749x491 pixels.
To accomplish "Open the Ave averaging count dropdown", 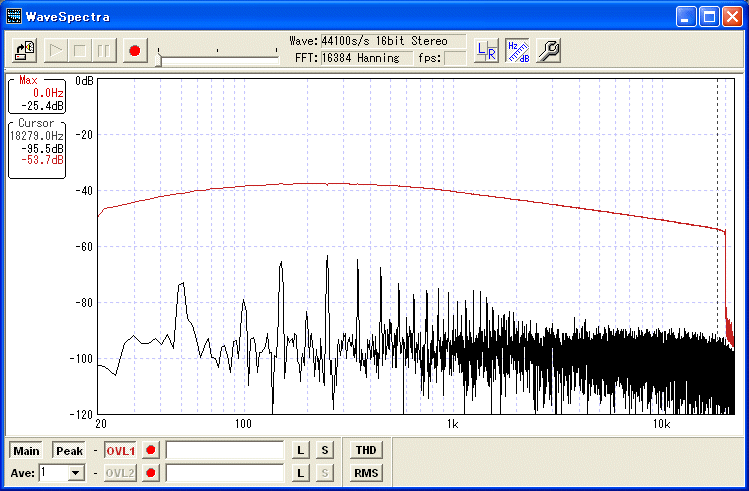I will [x=75, y=473].
